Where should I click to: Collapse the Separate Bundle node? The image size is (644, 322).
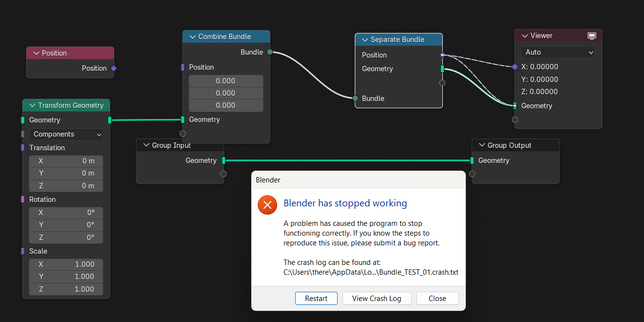pyautogui.click(x=364, y=40)
